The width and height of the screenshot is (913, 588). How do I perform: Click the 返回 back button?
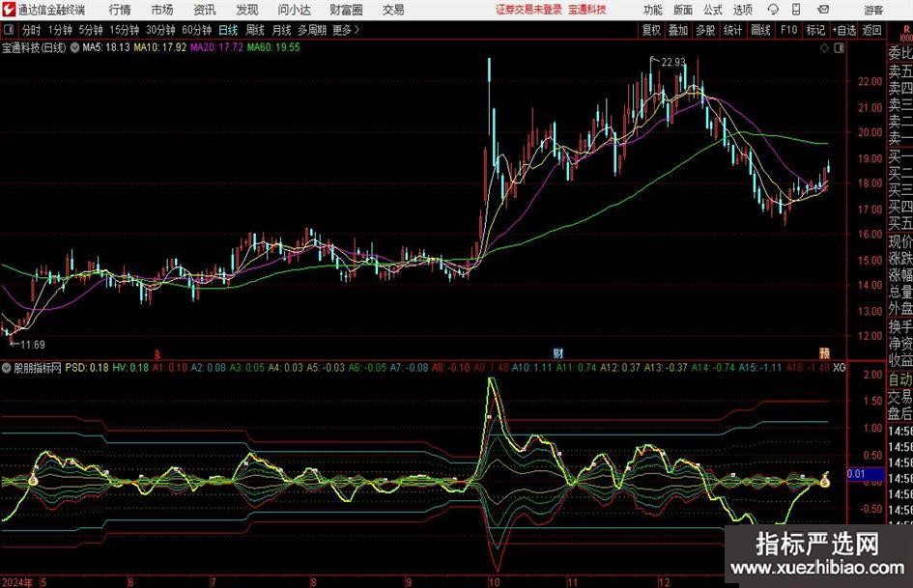(871, 30)
